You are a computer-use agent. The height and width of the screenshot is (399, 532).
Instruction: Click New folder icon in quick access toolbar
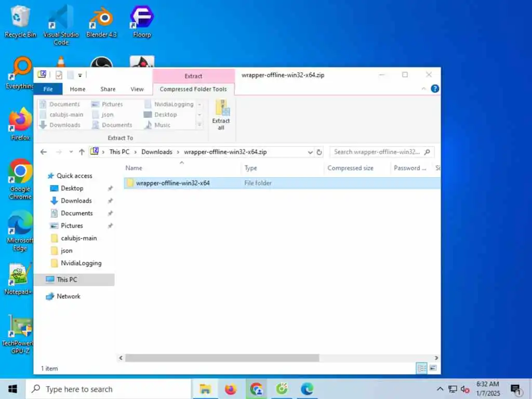(71, 75)
